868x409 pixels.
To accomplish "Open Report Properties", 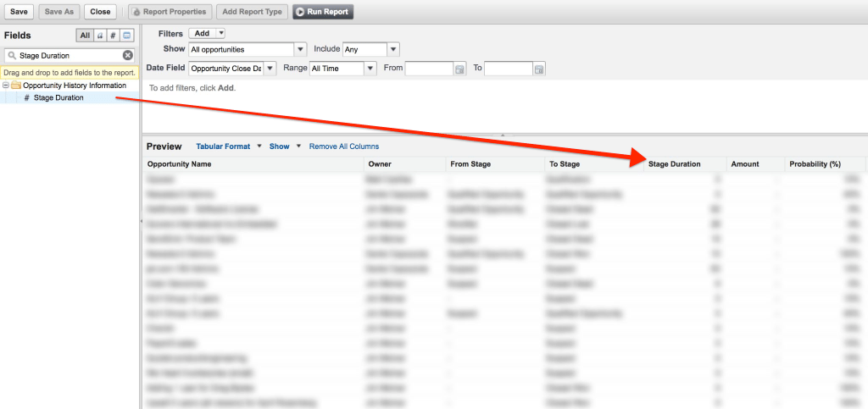I will (170, 11).
